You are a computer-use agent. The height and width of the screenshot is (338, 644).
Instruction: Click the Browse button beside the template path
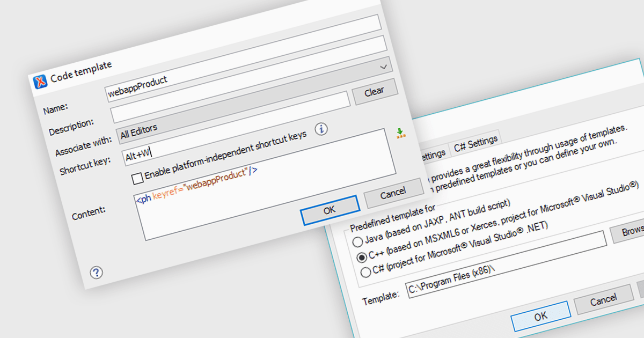(627, 230)
